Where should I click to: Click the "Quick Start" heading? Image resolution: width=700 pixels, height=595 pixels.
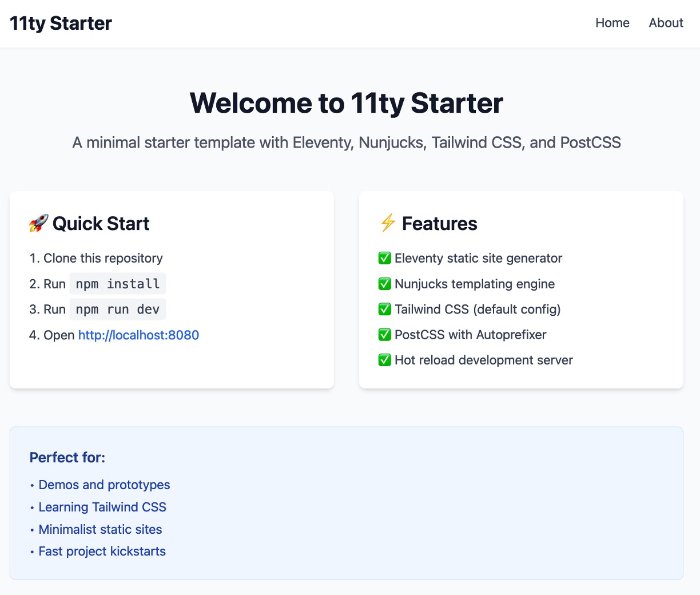pos(101,224)
